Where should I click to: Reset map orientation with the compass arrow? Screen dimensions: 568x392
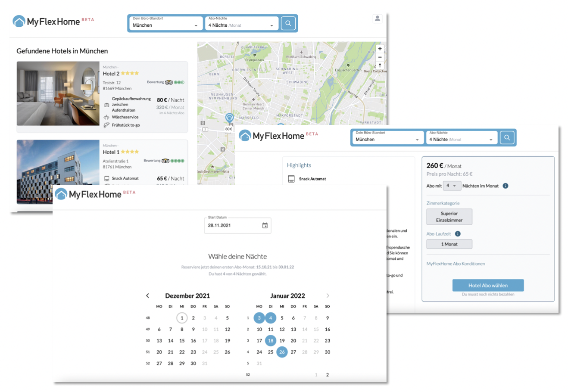click(380, 65)
